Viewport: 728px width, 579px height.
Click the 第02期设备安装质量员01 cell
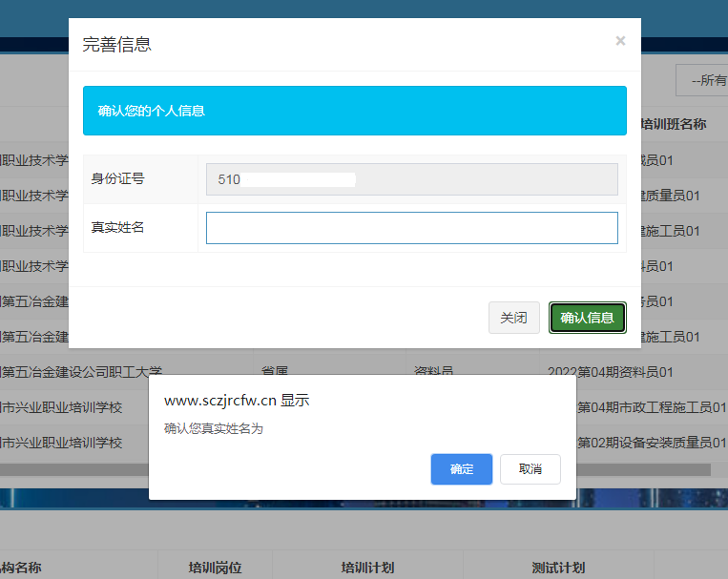[x=652, y=443]
